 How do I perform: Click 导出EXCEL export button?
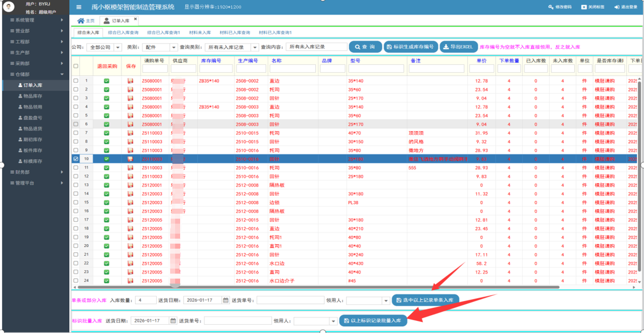pyautogui.click(x=459, y=47)
